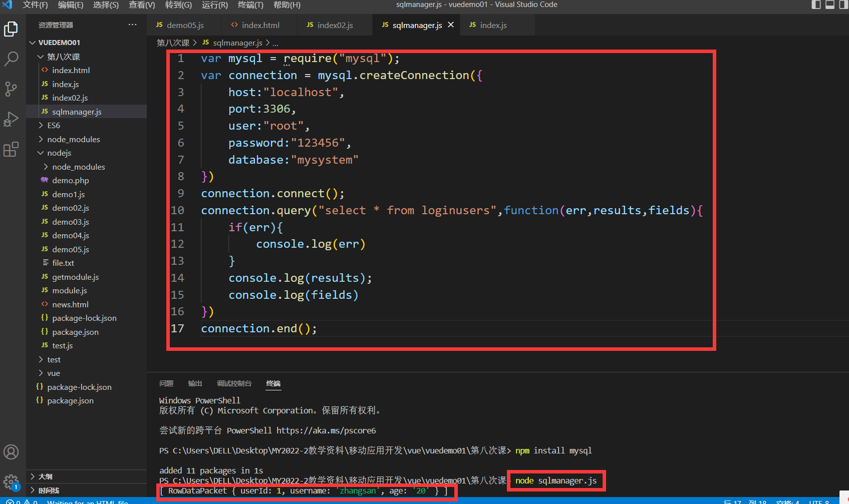Open the 查看(V) menu
This screenshot has width=849, height=504.
tap(142, 5)
